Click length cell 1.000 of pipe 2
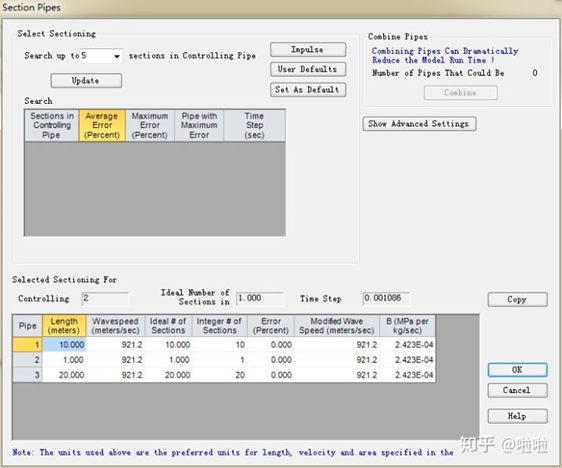562x468 pixels. pyautogui.click(x=64, y=360)
